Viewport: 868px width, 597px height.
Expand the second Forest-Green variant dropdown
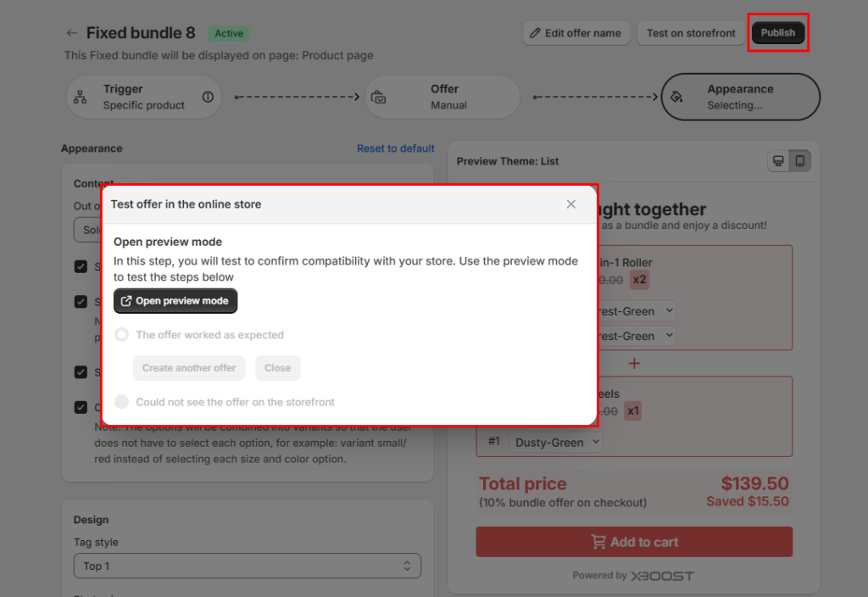[636, 336]
